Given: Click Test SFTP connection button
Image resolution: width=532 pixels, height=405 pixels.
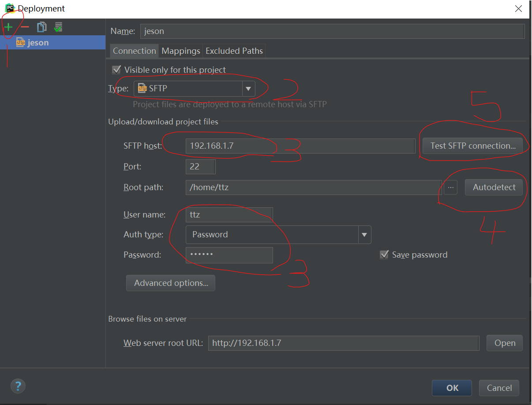Looking at the screenshot, I should (x=473, y=146).
